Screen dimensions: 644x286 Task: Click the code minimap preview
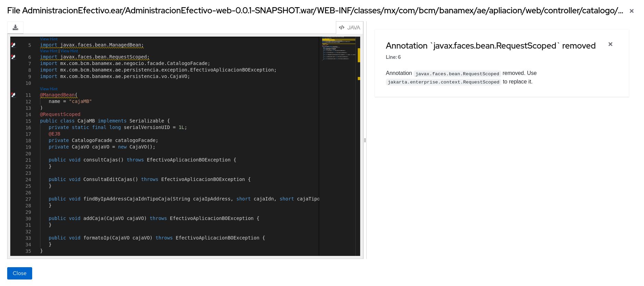[338, 50]
